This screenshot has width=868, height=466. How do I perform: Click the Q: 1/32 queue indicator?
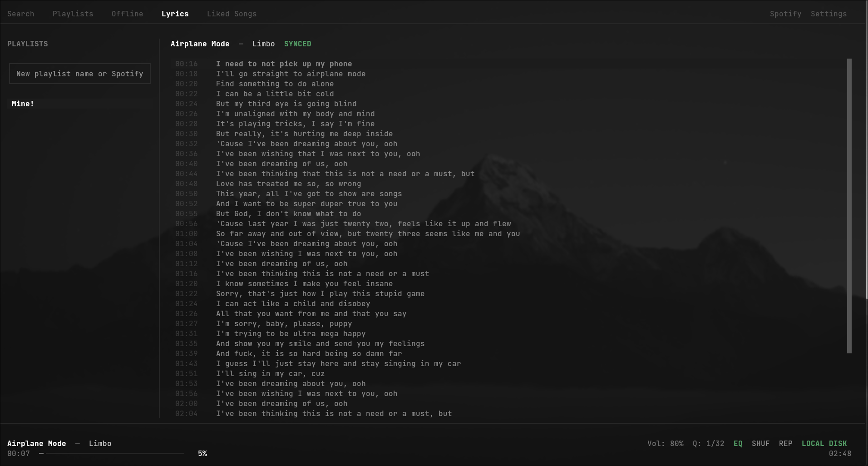click(708, 444)
